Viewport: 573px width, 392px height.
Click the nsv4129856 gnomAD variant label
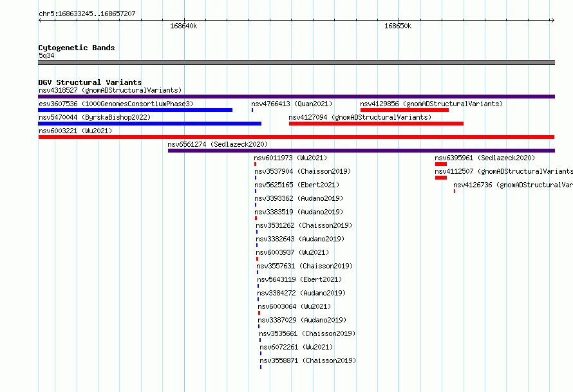point(431,104)
